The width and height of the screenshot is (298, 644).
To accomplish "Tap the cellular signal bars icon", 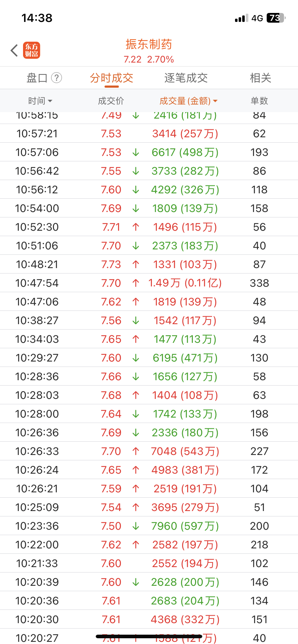I will (241, 18).
